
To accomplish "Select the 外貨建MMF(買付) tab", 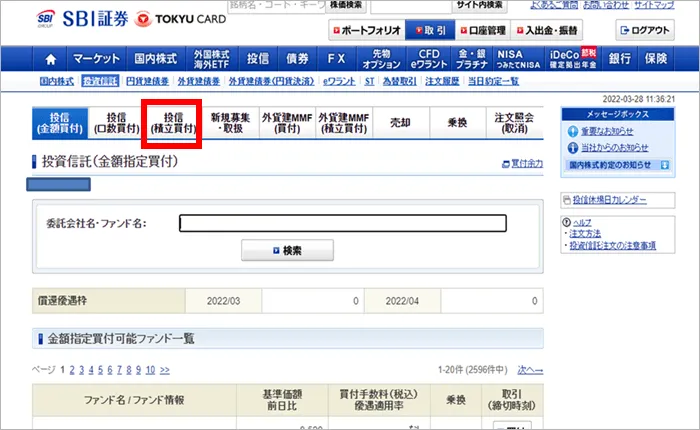I will coord(287,123).
